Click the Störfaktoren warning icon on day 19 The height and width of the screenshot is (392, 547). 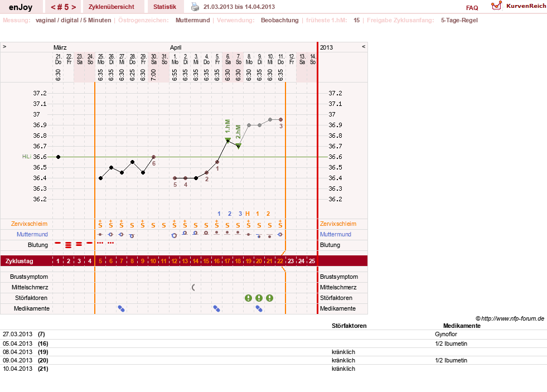click(x=248, y=298)
